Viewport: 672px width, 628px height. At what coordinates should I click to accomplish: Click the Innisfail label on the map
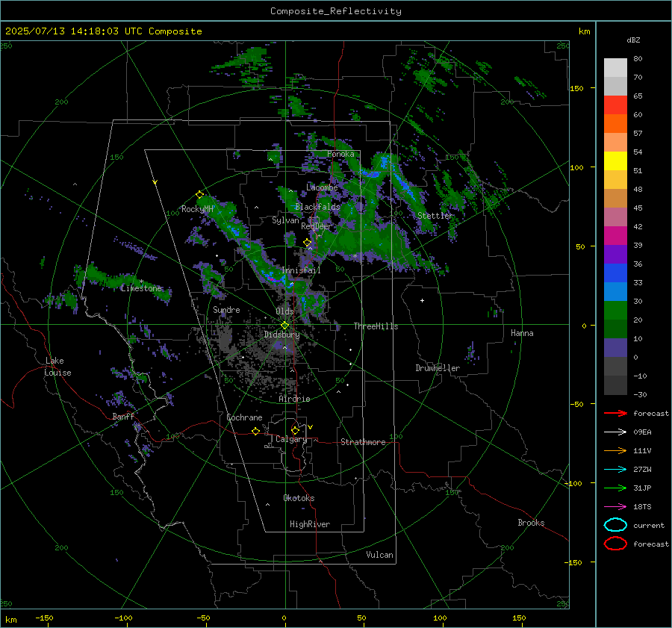(301, 270)
